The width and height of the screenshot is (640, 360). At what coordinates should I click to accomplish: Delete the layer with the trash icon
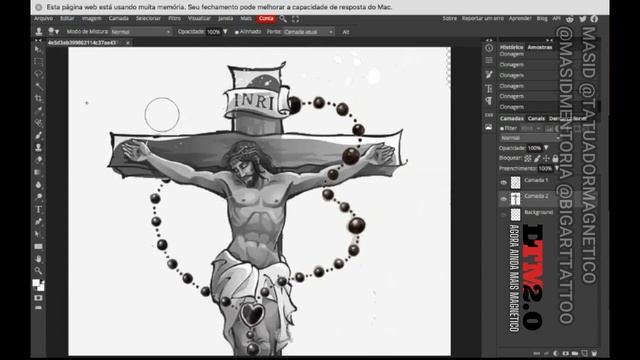pos(594,353)
